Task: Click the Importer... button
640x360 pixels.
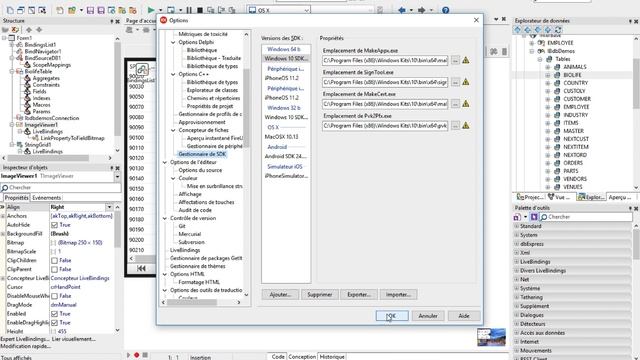Action: coord(398,294)
